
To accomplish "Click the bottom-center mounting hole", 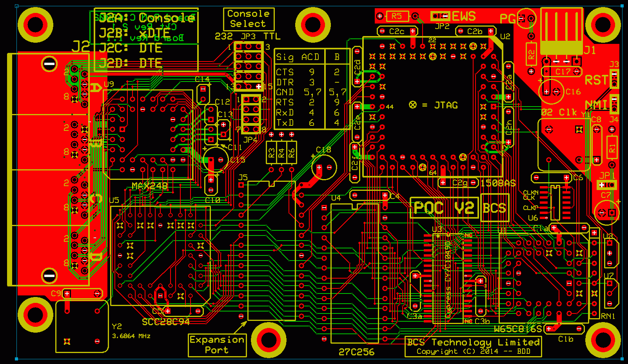I will pos(269,340).
